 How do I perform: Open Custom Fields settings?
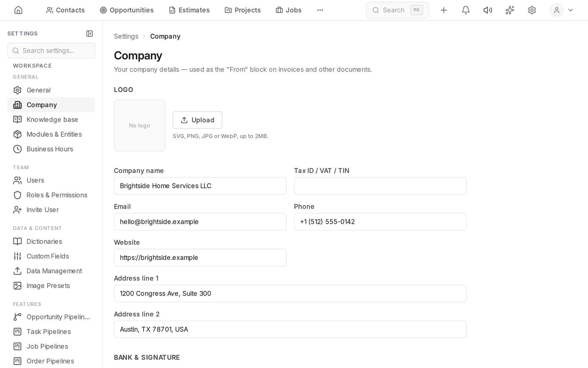51,256
